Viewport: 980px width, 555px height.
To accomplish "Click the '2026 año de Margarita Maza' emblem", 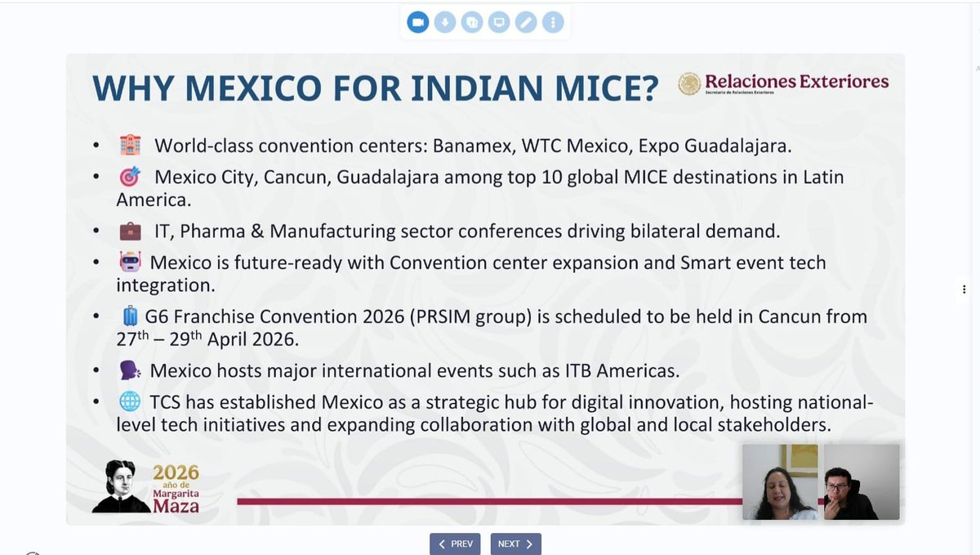I will pos(146,486).
